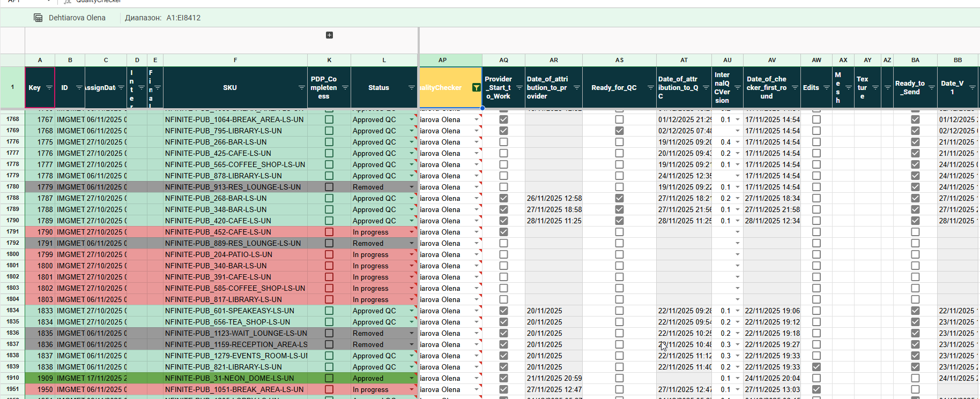Select column F header

[235, 60]
